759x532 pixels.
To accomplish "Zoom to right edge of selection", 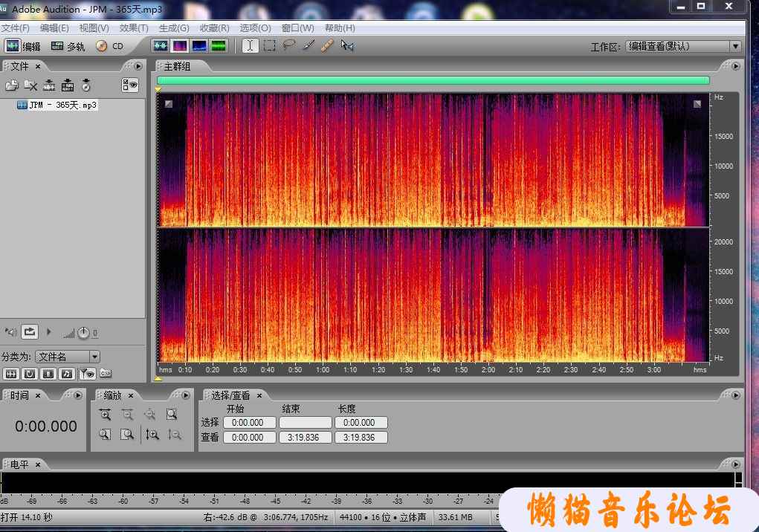I will point(127,435).
